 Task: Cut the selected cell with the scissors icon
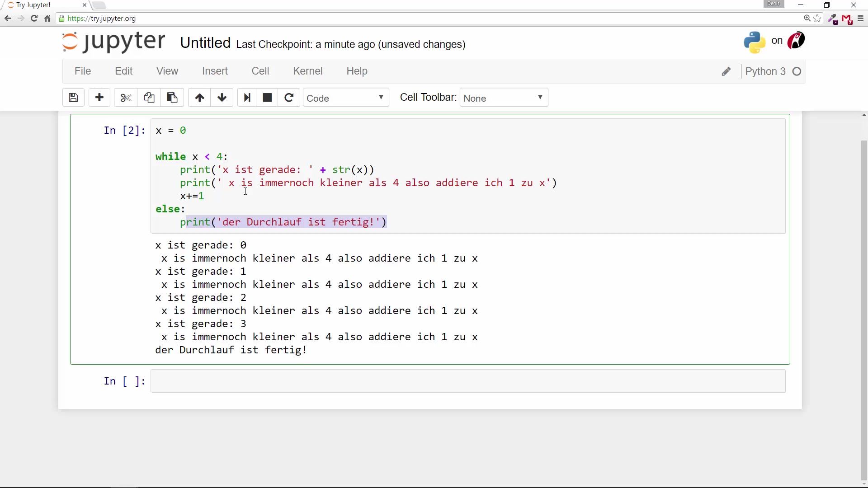(x=126, y=98)
